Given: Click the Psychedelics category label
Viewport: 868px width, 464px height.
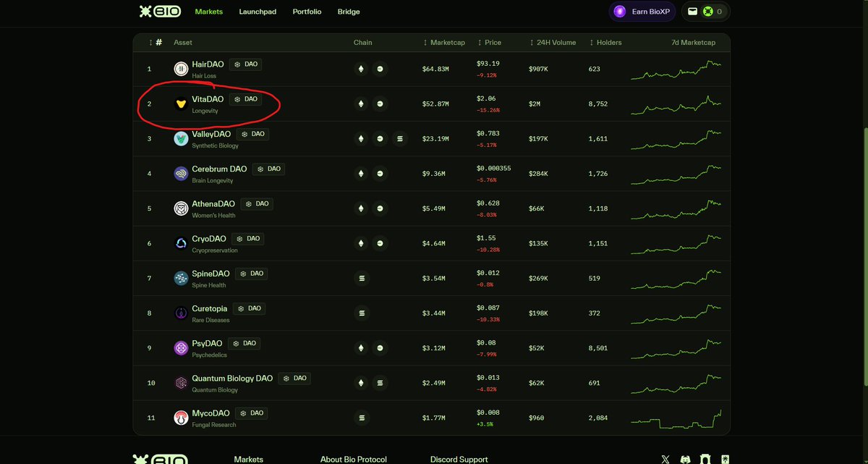Looking at the screenshot, I should pos(209,355).
